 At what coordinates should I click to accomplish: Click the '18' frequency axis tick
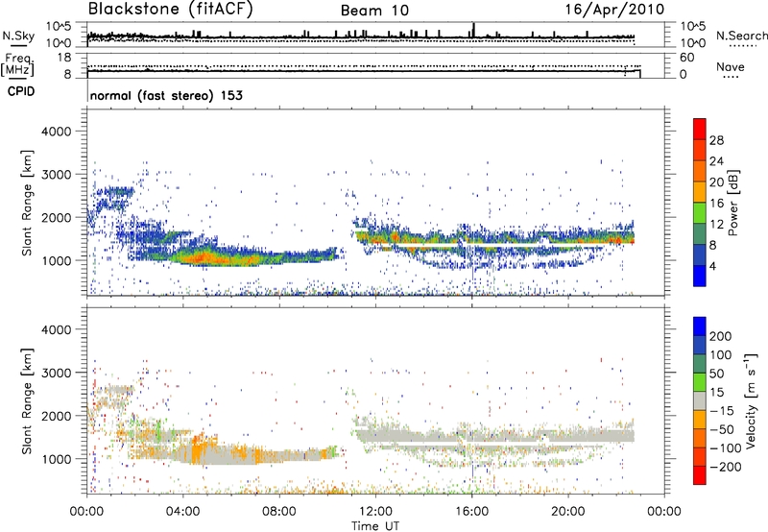click(x=64, y=58)
